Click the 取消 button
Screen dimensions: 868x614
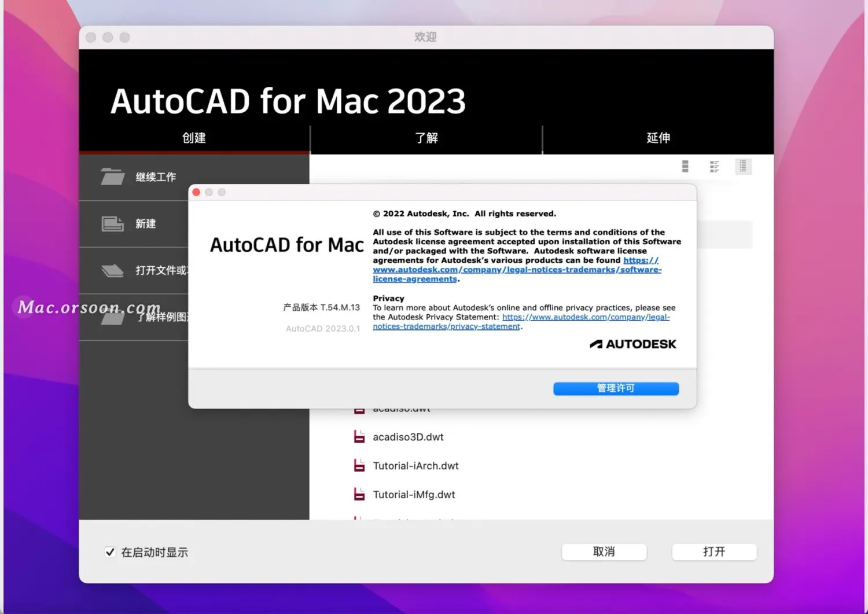[604, 552]
